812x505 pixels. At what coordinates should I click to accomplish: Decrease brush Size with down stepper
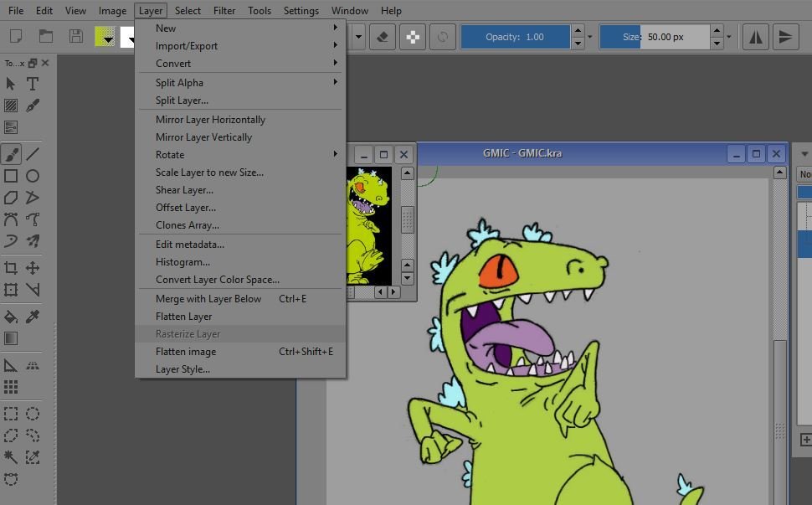[717, 43]
